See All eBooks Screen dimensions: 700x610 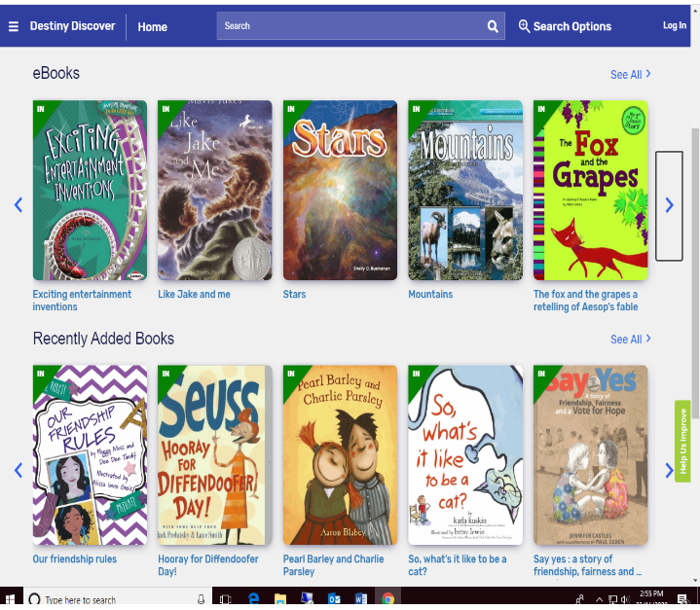(x=630, y=75)
